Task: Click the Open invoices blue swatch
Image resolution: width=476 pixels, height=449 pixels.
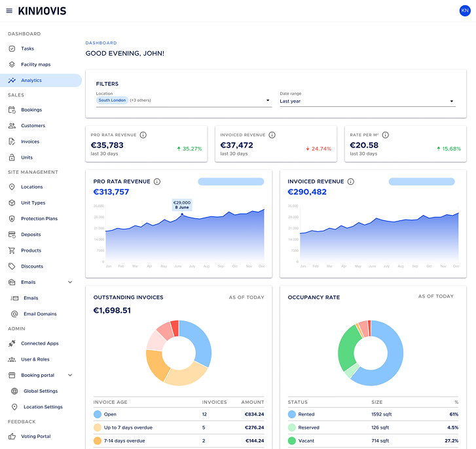Action: click(x=98, y=414)
